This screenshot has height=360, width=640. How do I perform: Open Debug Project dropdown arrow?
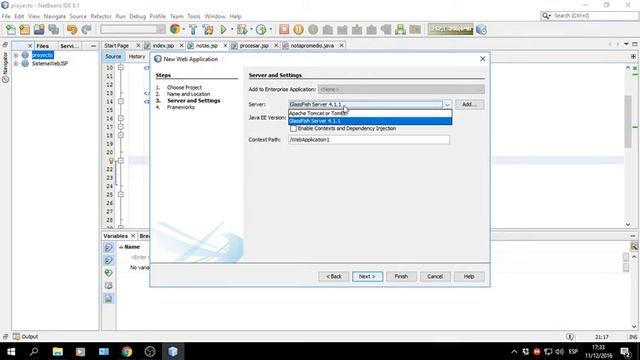tap(251, 29)
